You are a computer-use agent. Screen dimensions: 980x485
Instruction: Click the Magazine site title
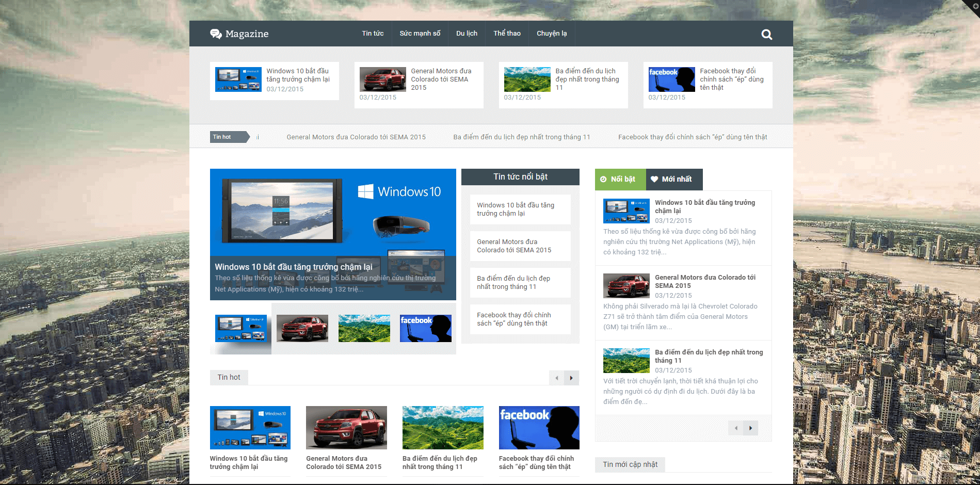247,34
